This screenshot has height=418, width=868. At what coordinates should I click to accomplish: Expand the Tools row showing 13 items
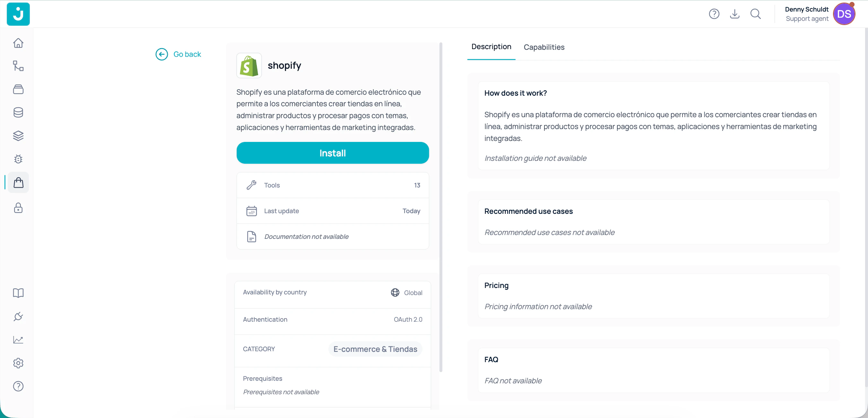(333, 185)
